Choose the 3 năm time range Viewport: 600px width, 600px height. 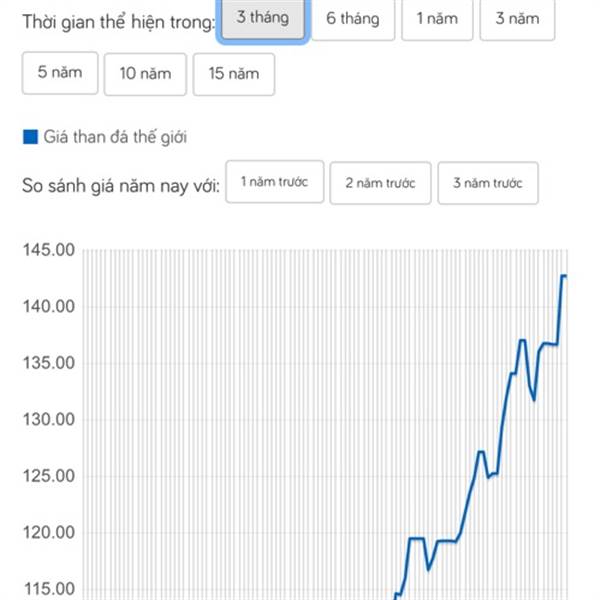click(x=517, y=19)
